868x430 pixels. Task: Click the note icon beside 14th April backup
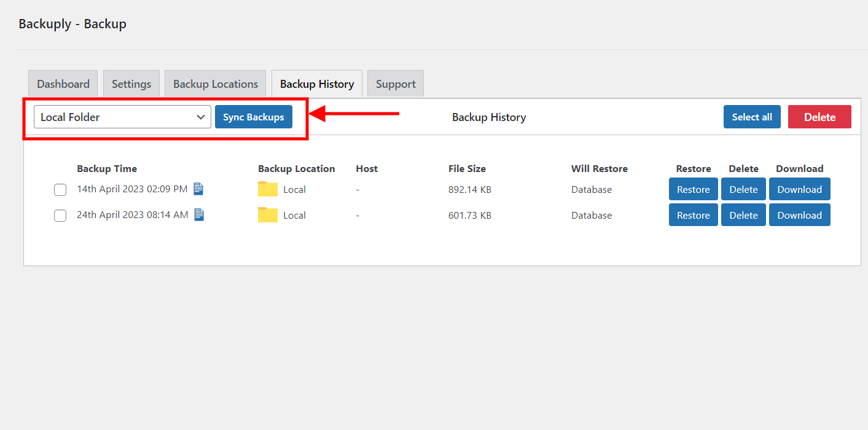coord(198,189)
